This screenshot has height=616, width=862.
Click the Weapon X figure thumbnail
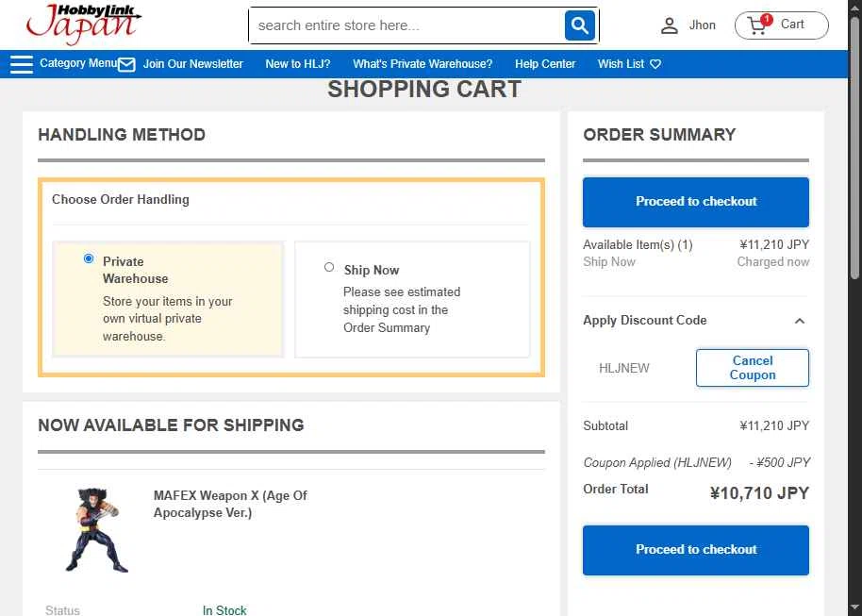coord(97,530)
